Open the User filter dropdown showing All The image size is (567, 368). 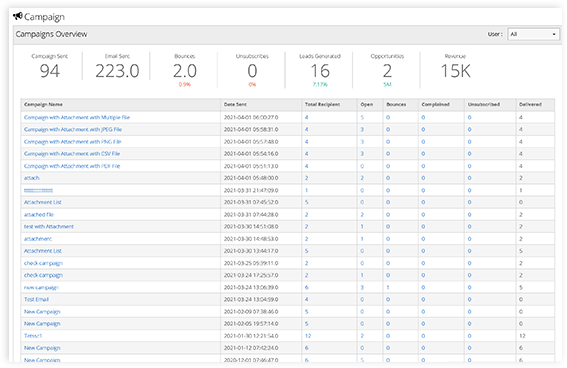tap(533, 34)
